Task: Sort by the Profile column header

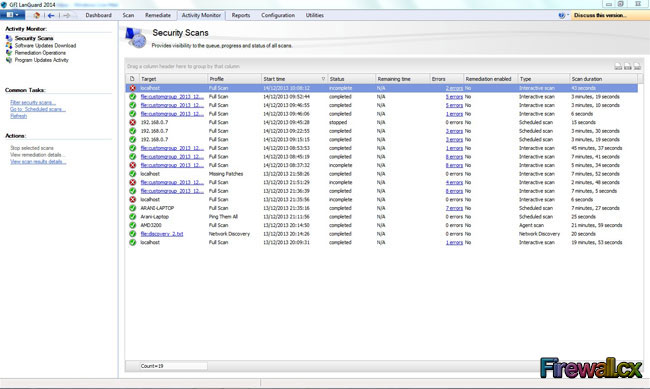Action: tap(234, 79)
